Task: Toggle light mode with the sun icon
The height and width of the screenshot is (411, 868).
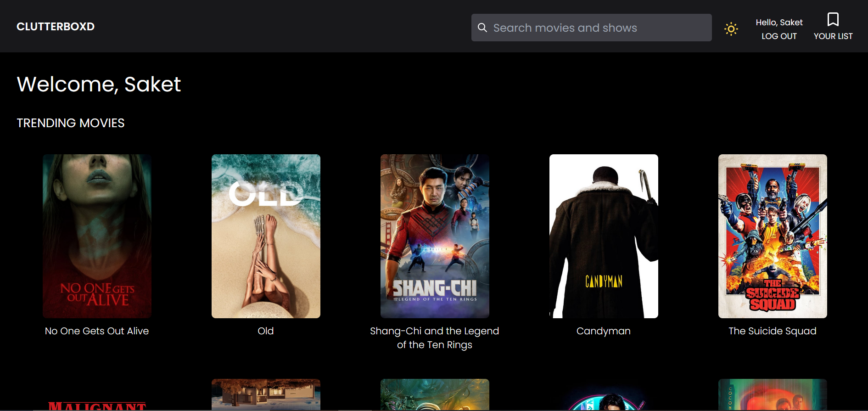Action: (x=731, y=29)
